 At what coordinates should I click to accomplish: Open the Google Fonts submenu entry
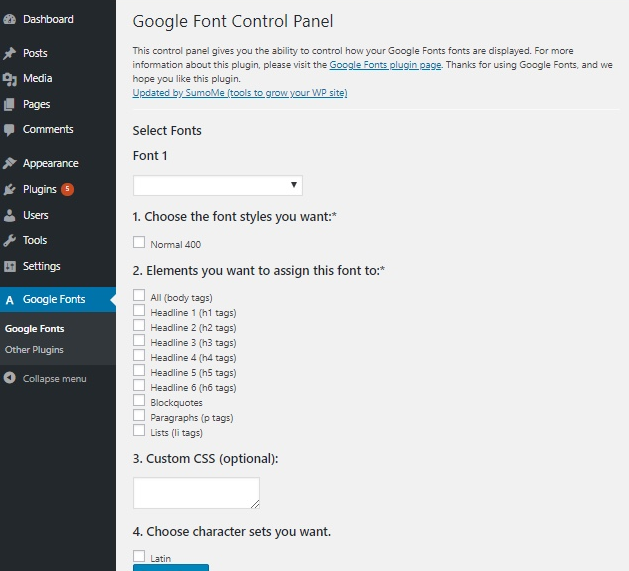34,329
